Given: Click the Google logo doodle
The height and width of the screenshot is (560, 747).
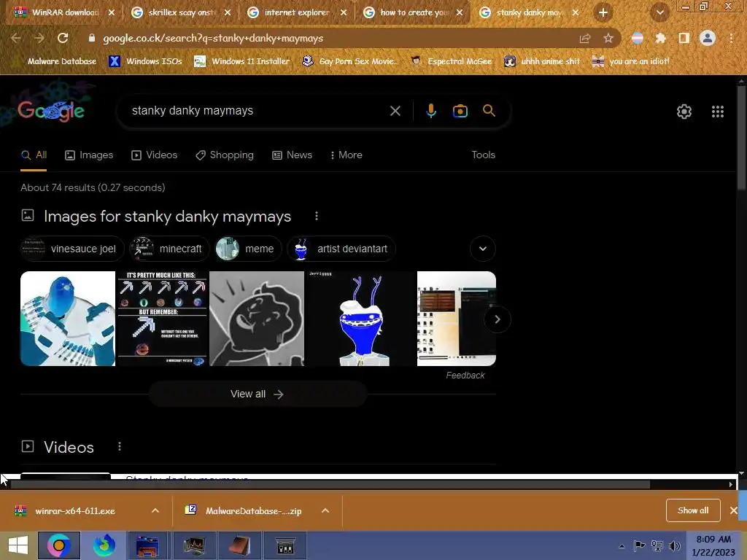Looking at the screenshot, I should [51, 111].
